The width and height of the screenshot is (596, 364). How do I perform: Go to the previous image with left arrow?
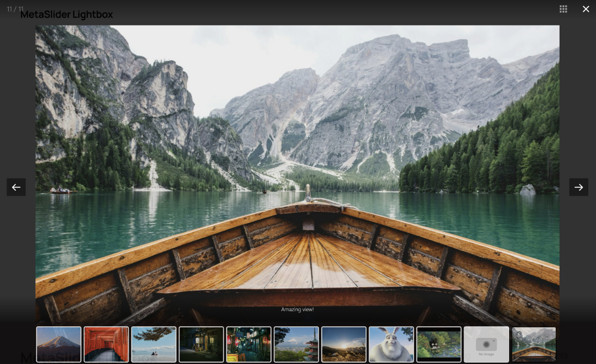pyautogui.click(x=16, y=187)
